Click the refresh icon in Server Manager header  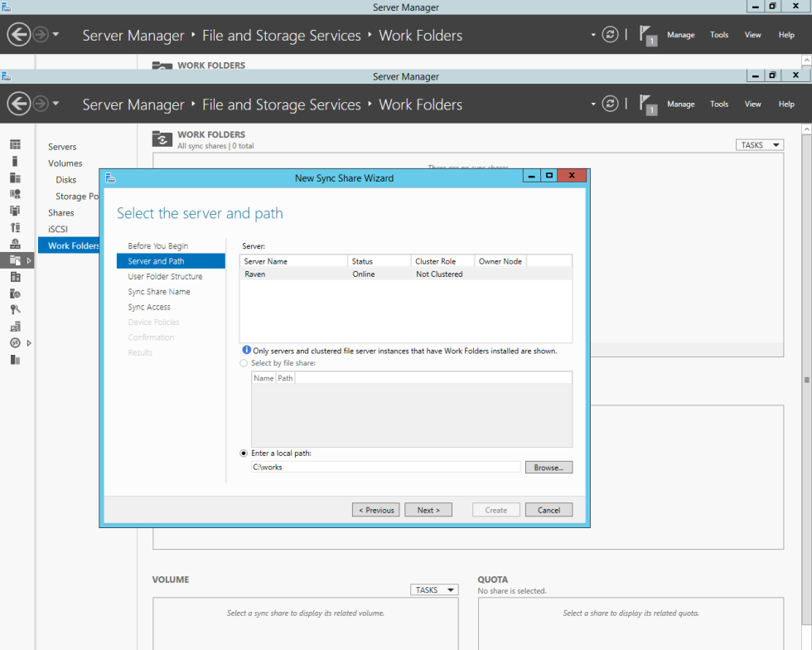pos(610,104)
